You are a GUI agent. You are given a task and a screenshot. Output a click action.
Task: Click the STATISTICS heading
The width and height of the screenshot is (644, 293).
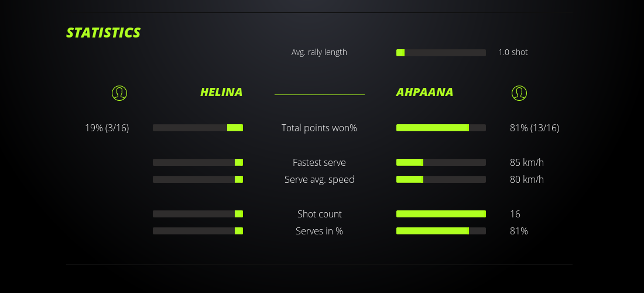point(104,33)
